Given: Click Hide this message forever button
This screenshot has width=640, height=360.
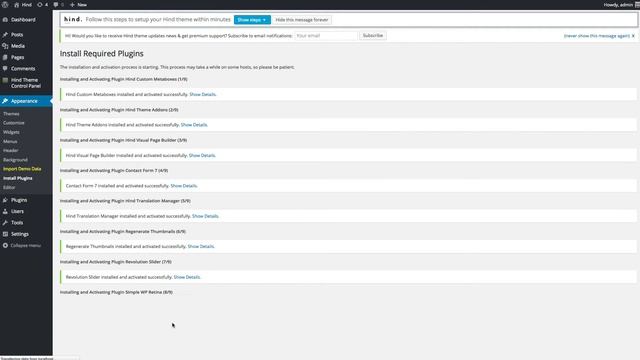Looking at the screenshot, I should pos(302,20).
